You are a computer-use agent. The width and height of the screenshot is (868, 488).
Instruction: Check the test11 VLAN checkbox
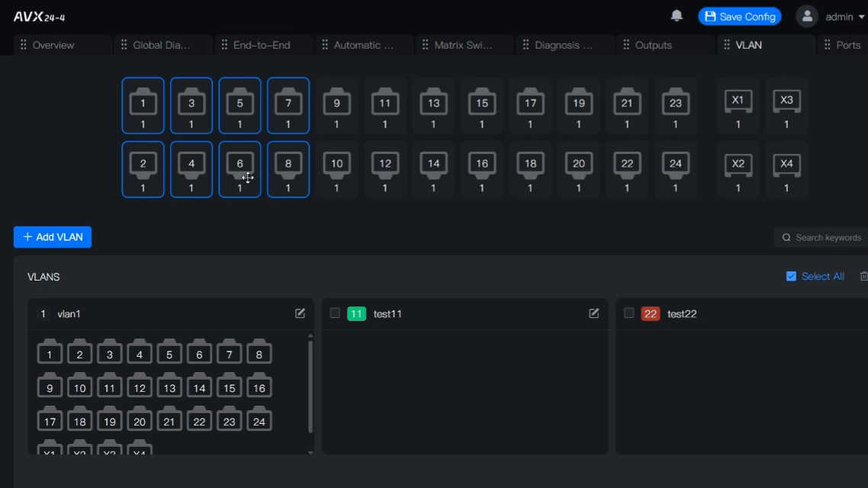coord(335,313)
